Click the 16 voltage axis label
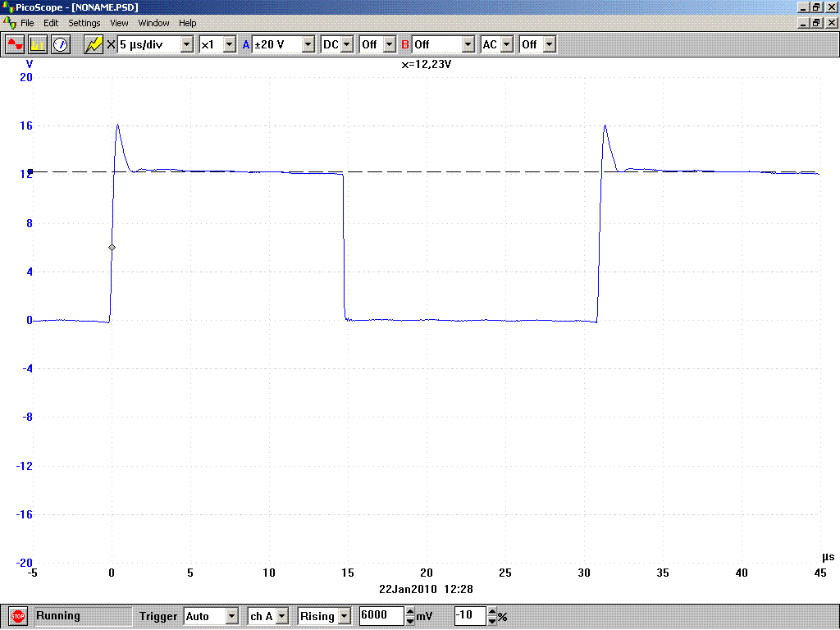Image resolution: width=840 pixels, height=630 pixels. [x=25, y=126]
